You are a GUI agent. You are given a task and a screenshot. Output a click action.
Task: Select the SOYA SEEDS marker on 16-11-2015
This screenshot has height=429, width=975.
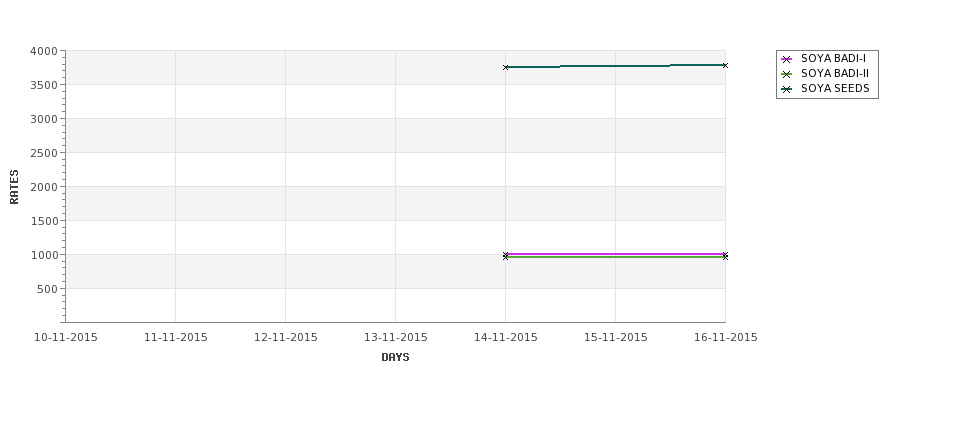725,65
